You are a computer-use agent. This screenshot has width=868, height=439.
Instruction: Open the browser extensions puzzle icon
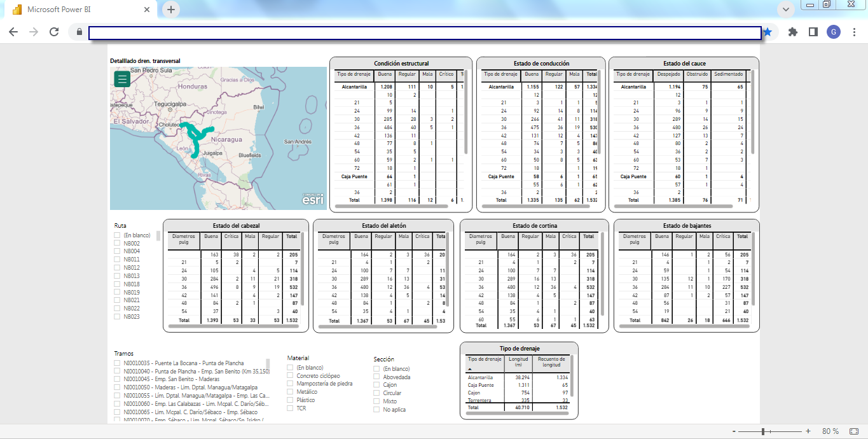coord(792,32)
